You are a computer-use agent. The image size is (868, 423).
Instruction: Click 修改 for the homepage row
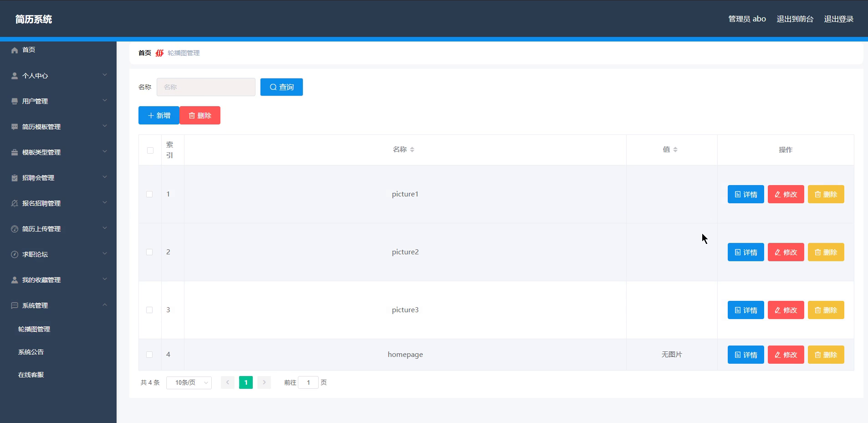786,355
